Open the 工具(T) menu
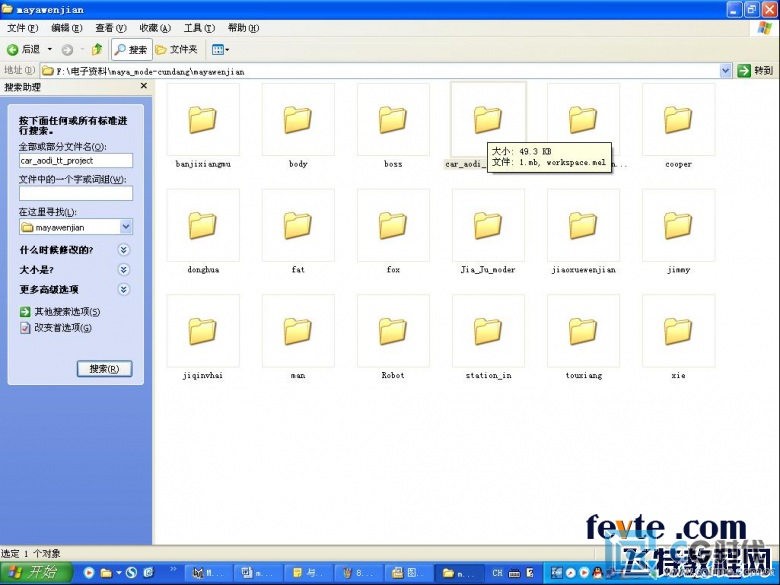This screenshot has height=585, width=780. [199, 28]
